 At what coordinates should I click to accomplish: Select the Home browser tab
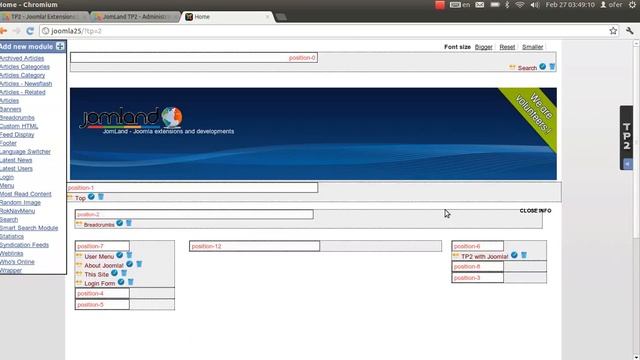click(227, 17)
